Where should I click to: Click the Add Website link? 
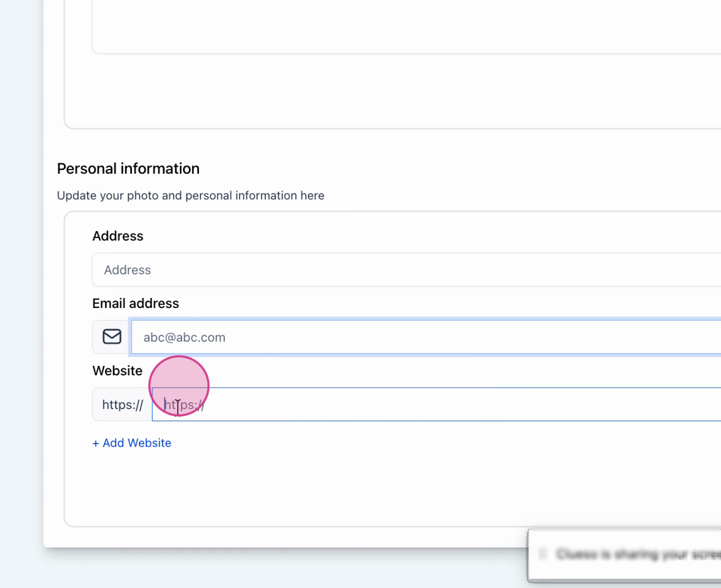[x=132, y=443]
